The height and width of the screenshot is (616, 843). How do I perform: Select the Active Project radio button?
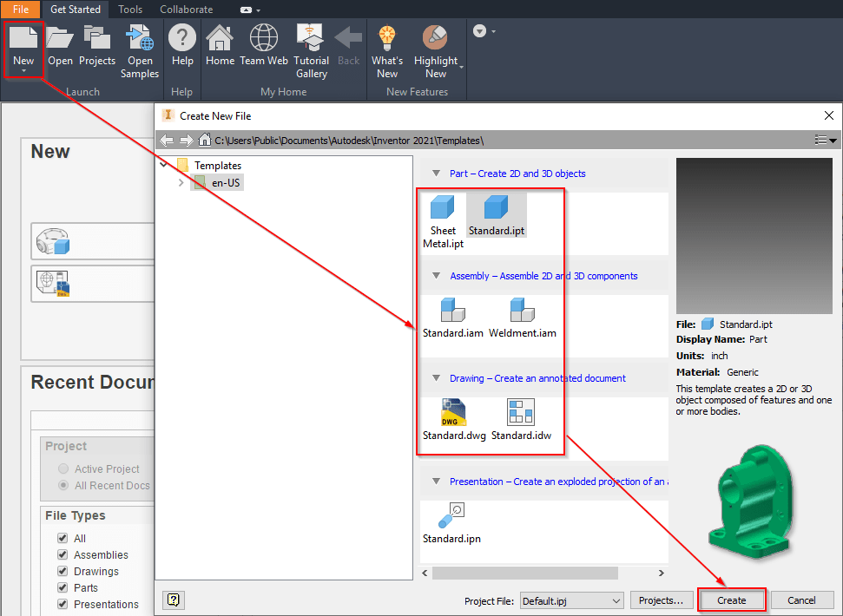(x=63, y=469)
